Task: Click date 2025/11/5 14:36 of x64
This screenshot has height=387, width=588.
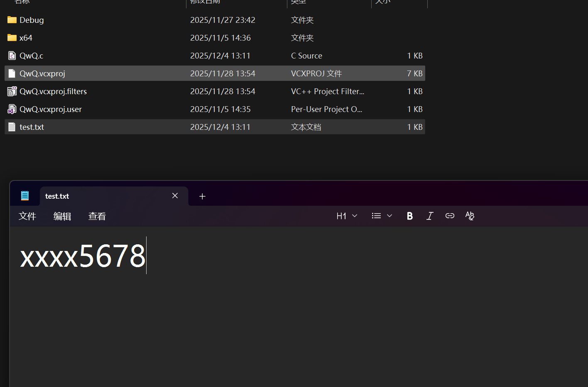Action: [x=220, y=38]
